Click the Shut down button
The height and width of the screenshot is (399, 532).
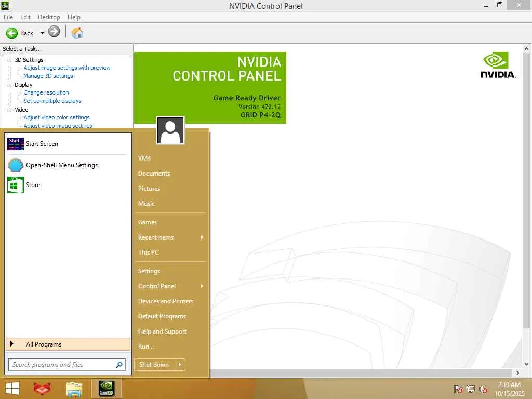coord(154,365)
